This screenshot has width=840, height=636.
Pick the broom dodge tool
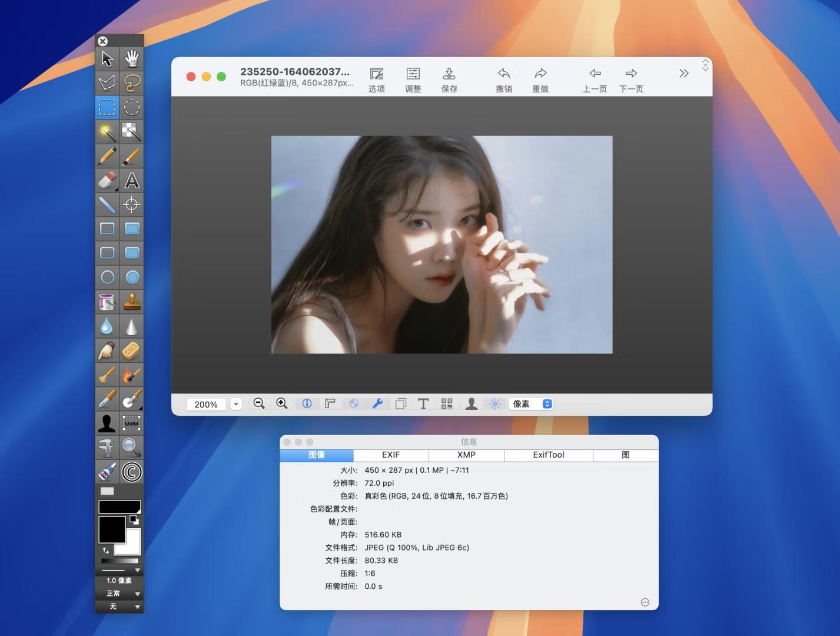(x=107, y=375)
